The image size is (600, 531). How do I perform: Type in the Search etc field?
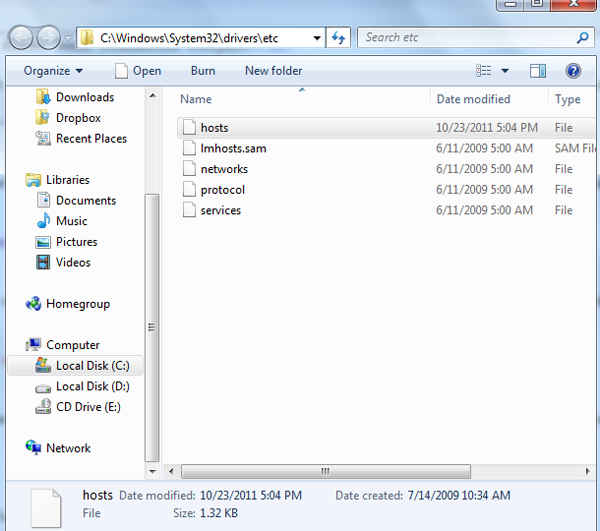(x=465, y=38)
